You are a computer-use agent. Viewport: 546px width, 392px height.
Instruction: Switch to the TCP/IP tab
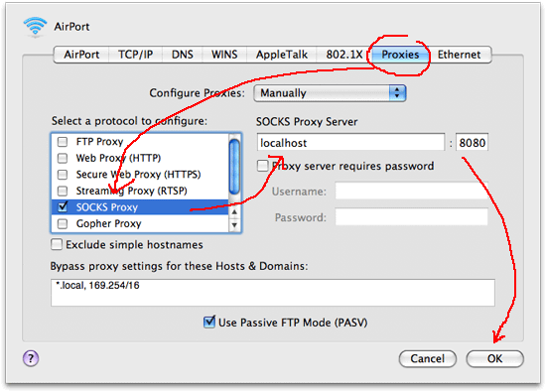(x=135, y=55)
